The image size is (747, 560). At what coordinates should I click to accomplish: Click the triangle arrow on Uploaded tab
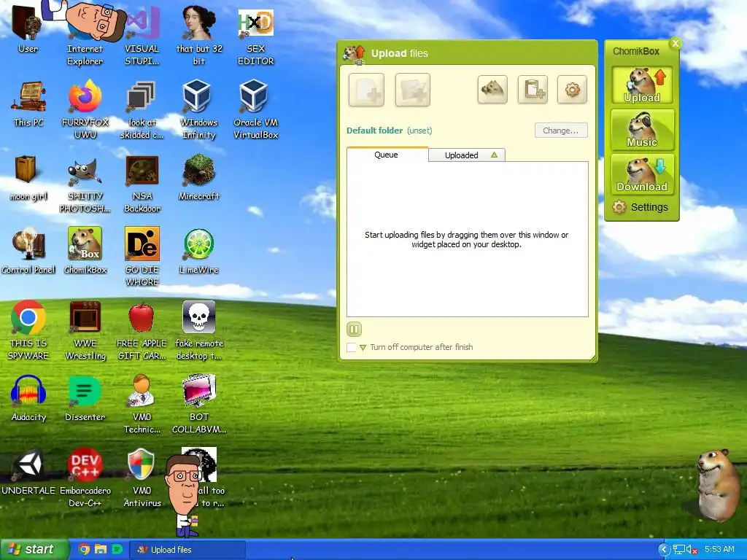[x=494, y=155]
